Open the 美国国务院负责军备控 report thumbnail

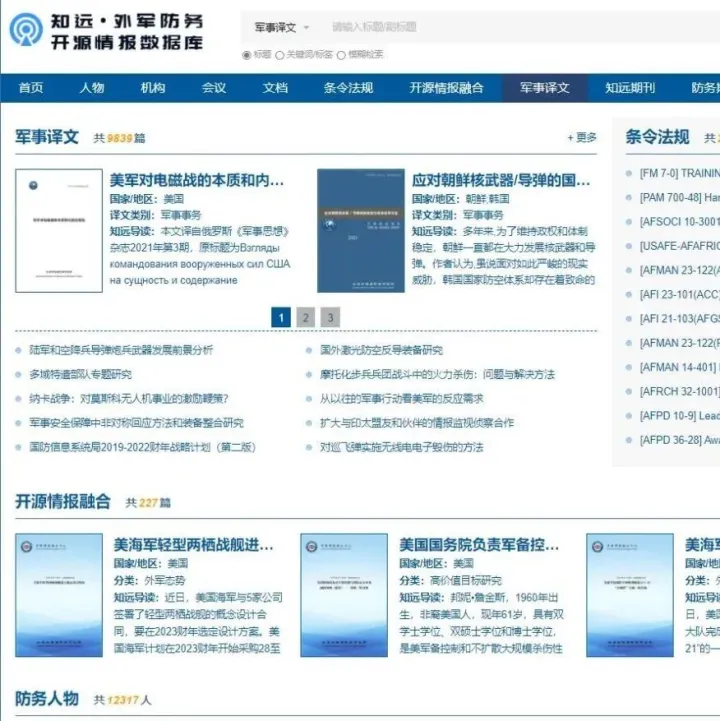coord(344,595)
